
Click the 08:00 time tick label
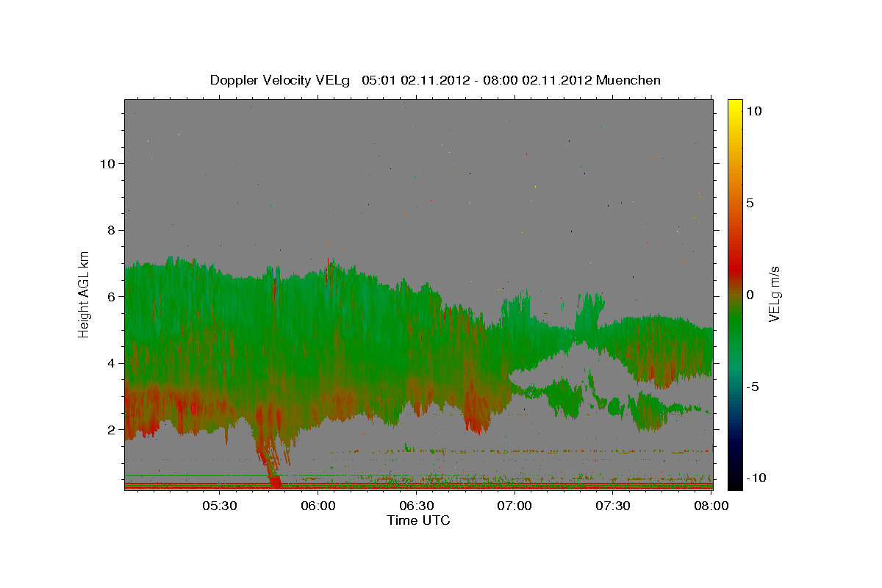tap(711, 506)
